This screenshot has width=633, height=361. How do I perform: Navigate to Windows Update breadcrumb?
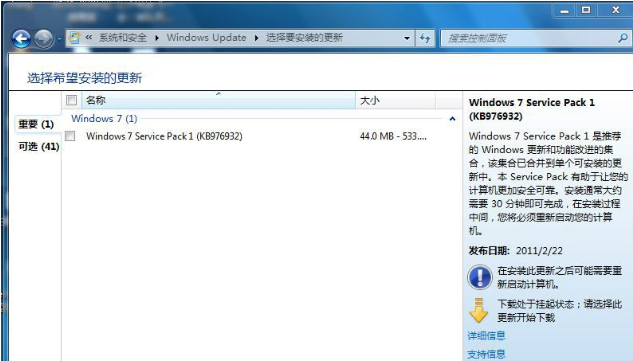206,38
